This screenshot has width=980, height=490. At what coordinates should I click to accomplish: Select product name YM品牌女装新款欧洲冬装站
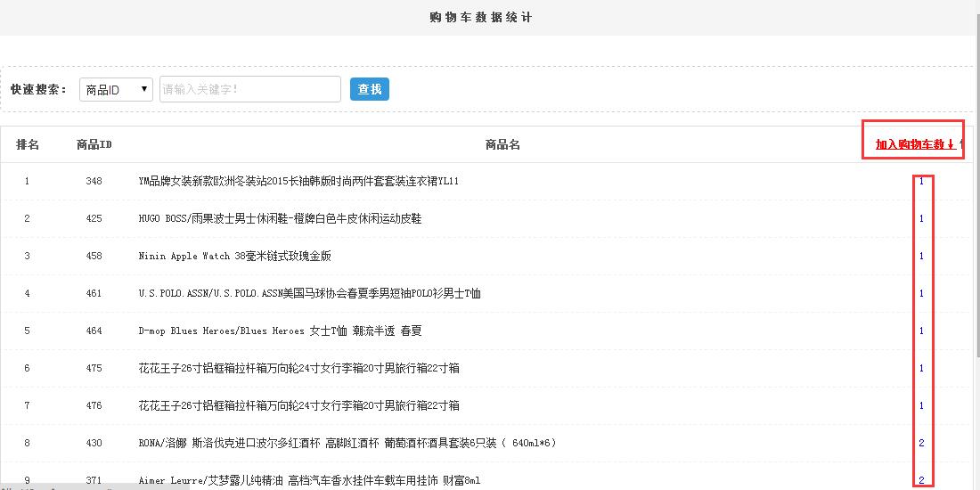(298, 181)
